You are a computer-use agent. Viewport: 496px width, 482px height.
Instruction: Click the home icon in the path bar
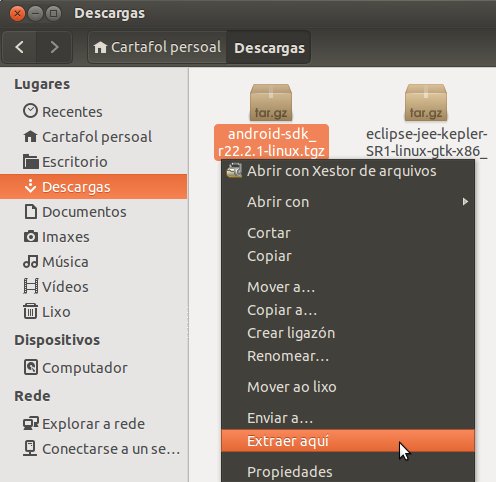click(x=100, y=47)
